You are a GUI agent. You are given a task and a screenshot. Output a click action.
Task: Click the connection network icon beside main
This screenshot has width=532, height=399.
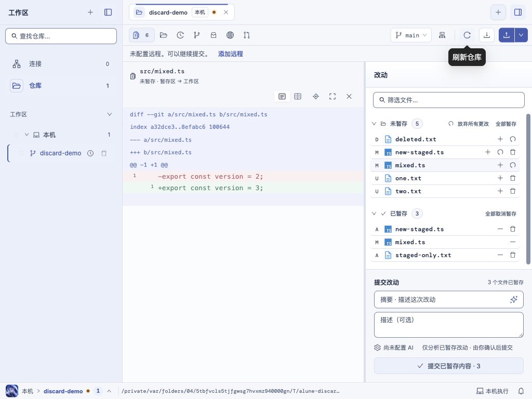442,35
